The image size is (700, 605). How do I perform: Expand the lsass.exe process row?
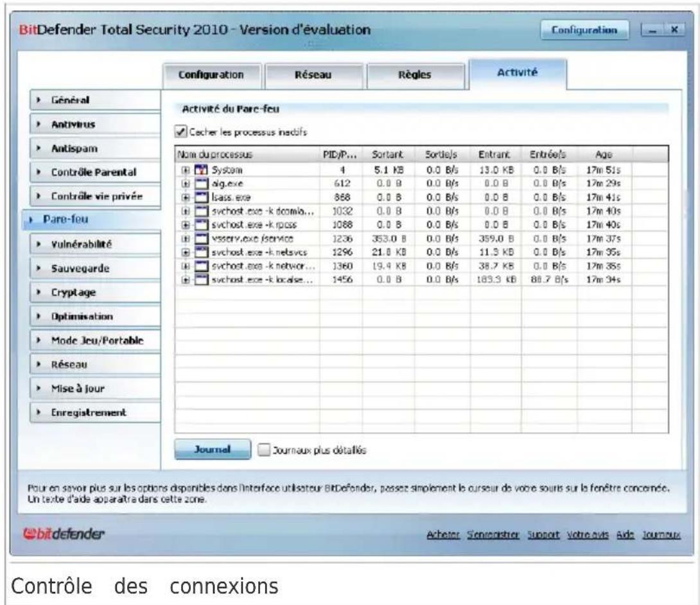pos(185,197)
